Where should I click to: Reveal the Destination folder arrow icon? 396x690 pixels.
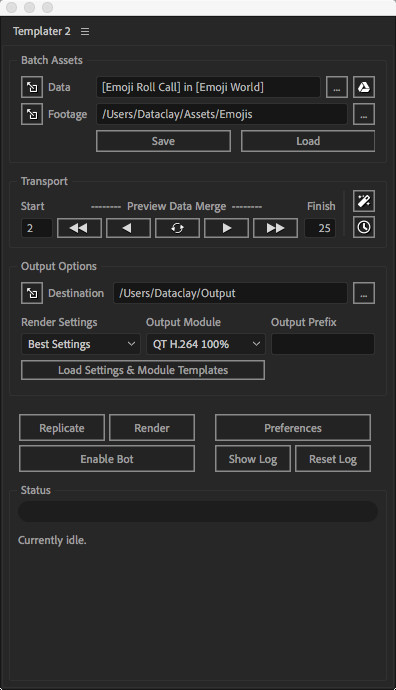click(x=32, y=293)
